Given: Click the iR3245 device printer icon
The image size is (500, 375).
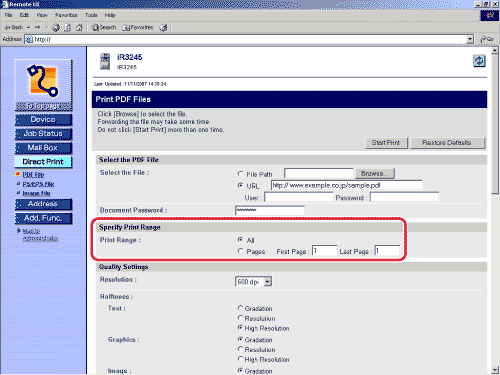Looking at the screenshot, I should click(105, 62).
